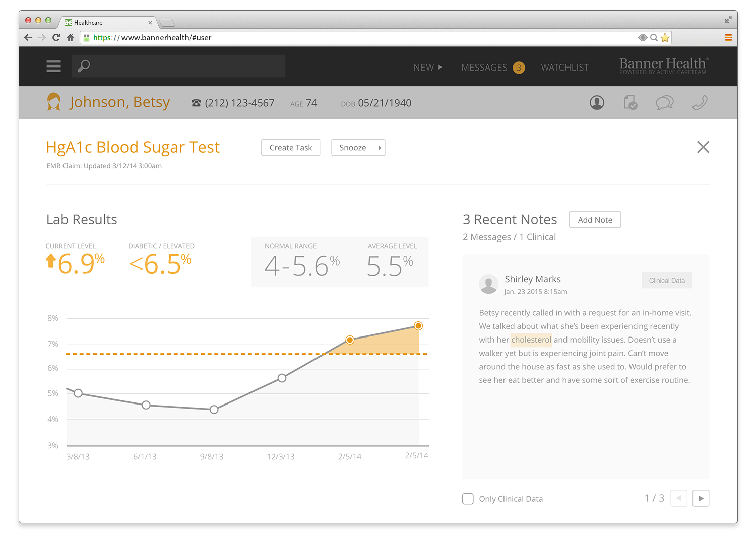Click Betsy Johnson's avatar icon
This screenshot has width=756, height=539.
[x=54, y=102]
